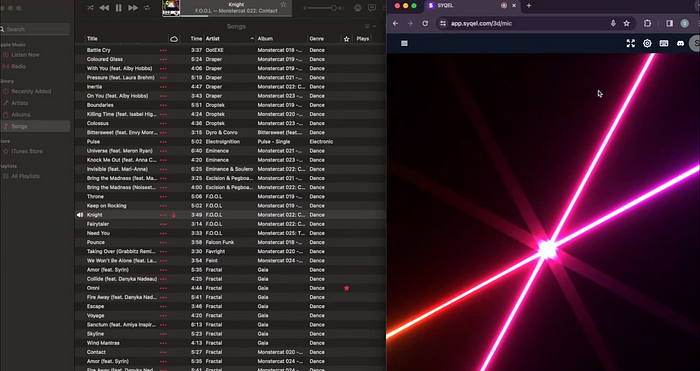Open the AirPlay output icon
Screen dimensions: 700x371
click(358, 8)
